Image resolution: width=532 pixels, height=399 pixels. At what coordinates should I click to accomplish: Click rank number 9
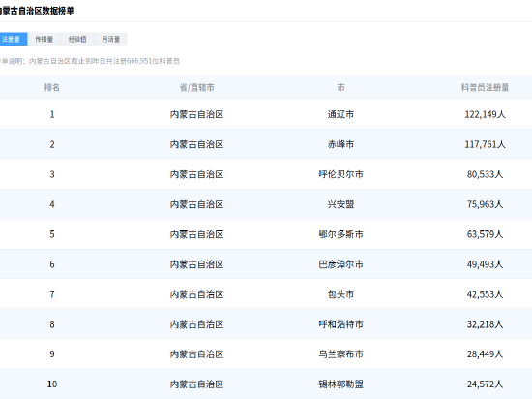(x=52, y=354)
